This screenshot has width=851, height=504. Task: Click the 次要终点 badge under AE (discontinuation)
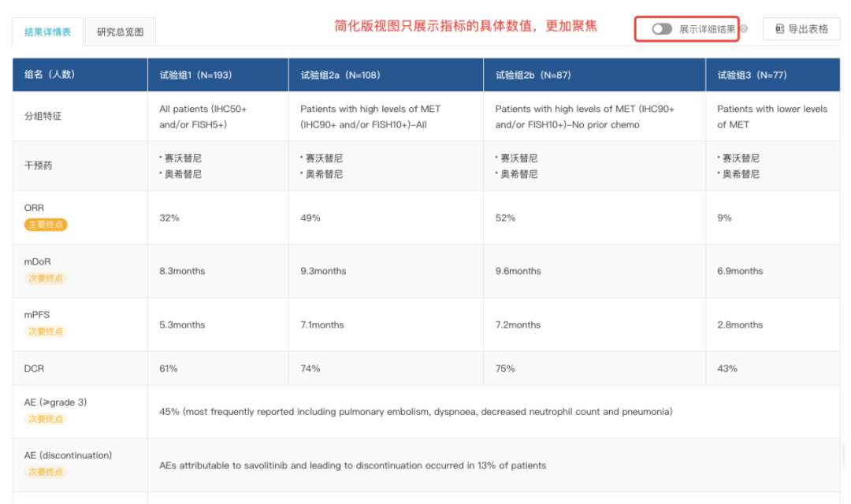(46, 472)
